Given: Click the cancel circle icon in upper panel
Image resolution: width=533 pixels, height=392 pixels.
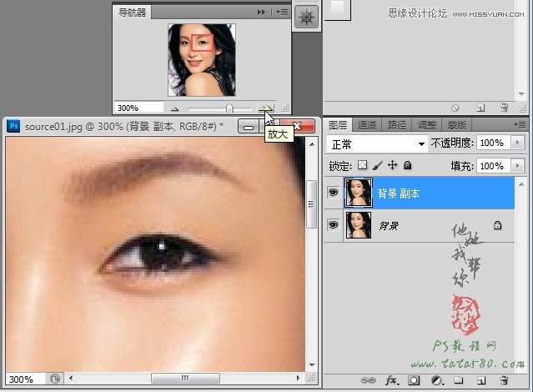Looking at the screenshot, I should (455, 108).
